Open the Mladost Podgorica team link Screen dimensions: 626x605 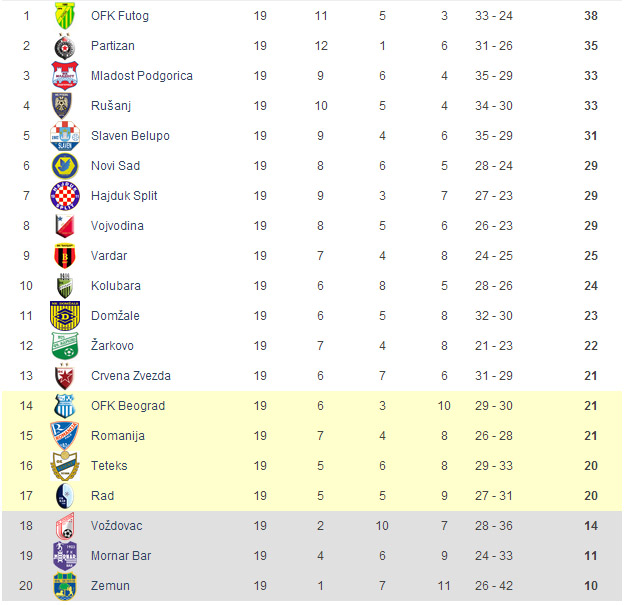(142, 76)
